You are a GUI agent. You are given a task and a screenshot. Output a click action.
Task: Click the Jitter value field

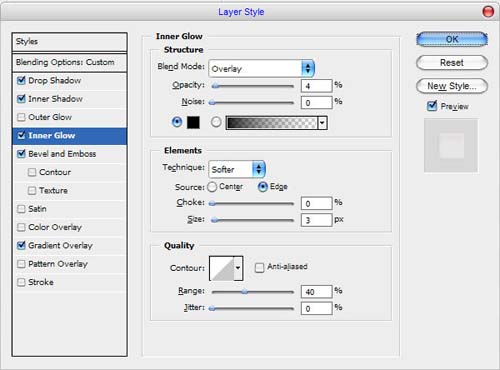[x=316, y=309]
